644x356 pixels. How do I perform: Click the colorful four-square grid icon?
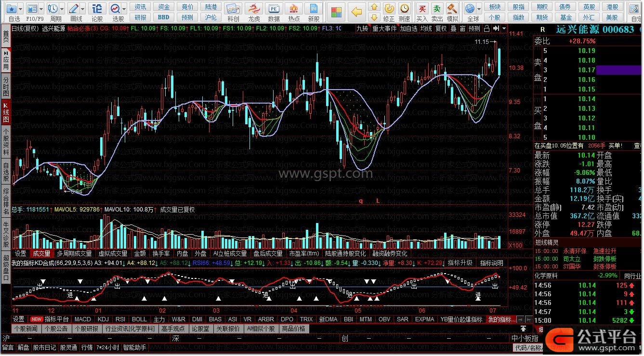click(337, 12)
